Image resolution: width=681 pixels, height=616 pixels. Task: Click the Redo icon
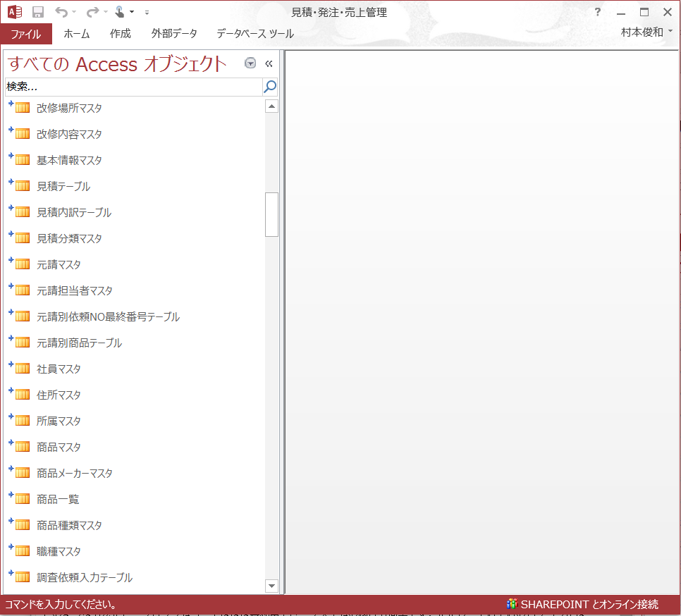(92, 12)
